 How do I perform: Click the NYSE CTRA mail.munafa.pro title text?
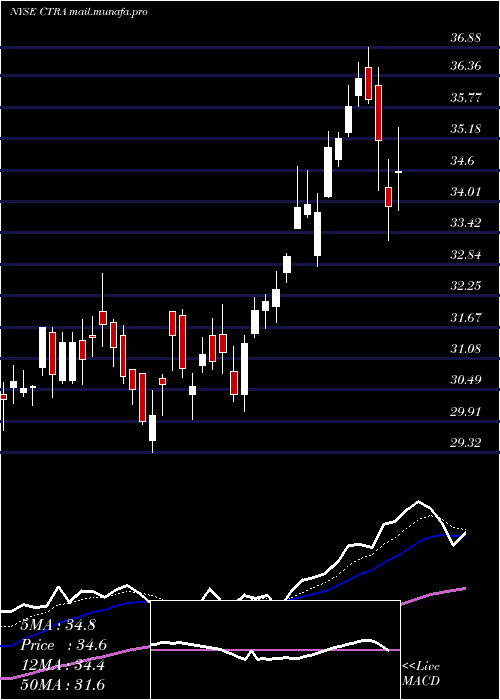coord(79,12)
